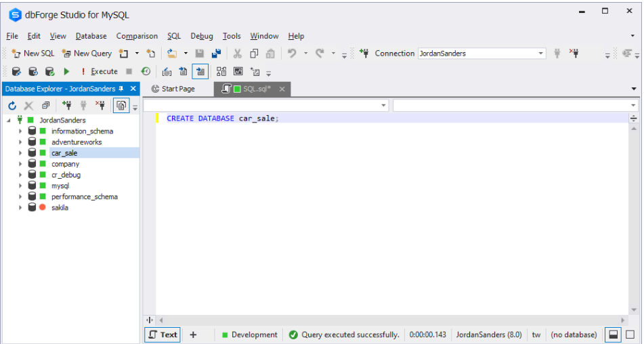Click New Connection plug in Database Explorer toolbar
The height and width of the screenshot is (344, 644).
(66, 106)
